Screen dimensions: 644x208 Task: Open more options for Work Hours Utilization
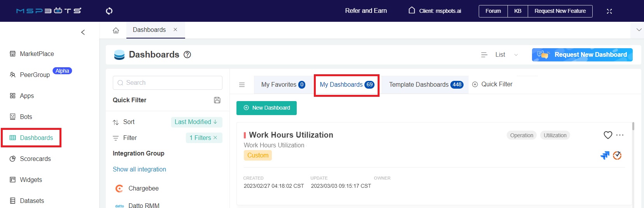(x=620, y=135)
